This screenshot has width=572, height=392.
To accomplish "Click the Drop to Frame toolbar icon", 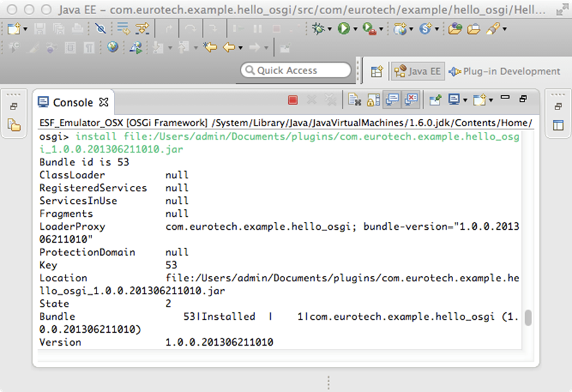I will click(x=124, y=28).
